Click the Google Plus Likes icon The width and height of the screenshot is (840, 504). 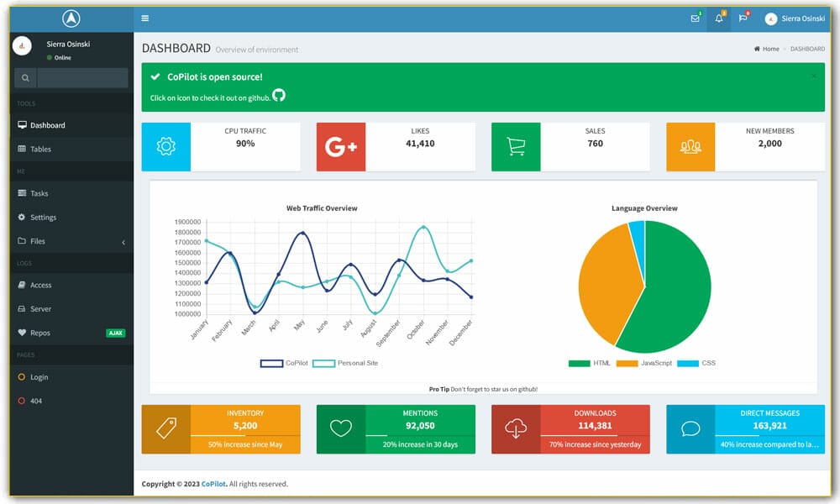(x=341, y=147)
